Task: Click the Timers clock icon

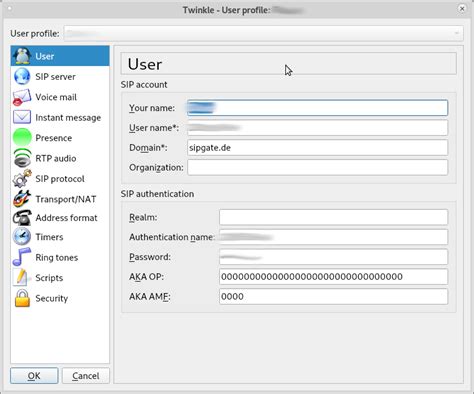Action: point(22,237)
